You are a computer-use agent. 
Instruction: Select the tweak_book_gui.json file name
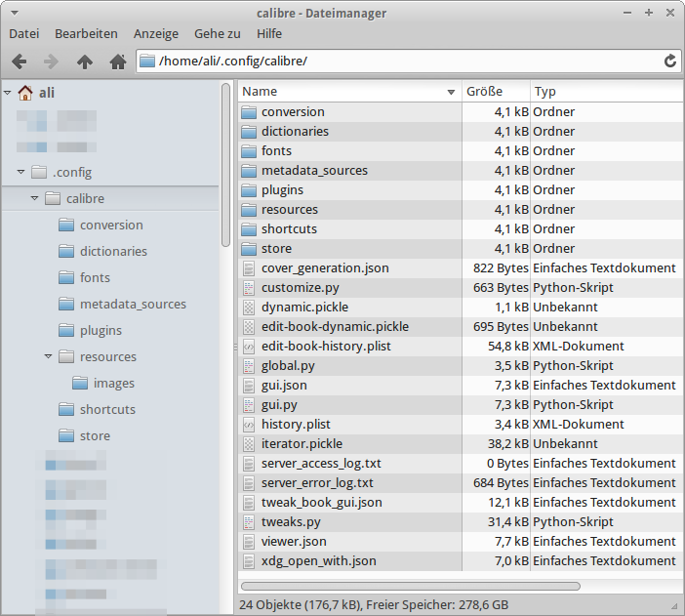pyautogui.click(x=322, y=503)
